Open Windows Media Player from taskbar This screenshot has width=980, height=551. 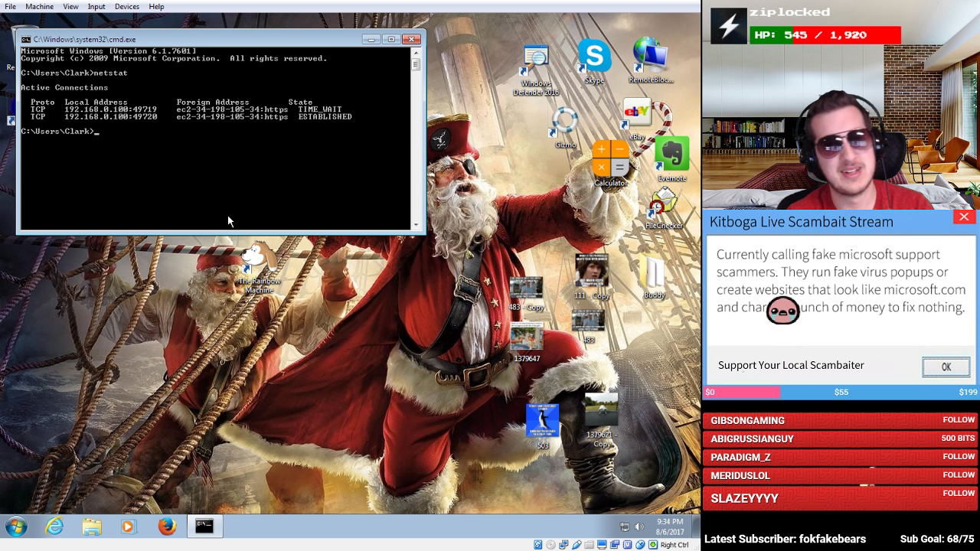pyautogui.click(x=128, y=527)
